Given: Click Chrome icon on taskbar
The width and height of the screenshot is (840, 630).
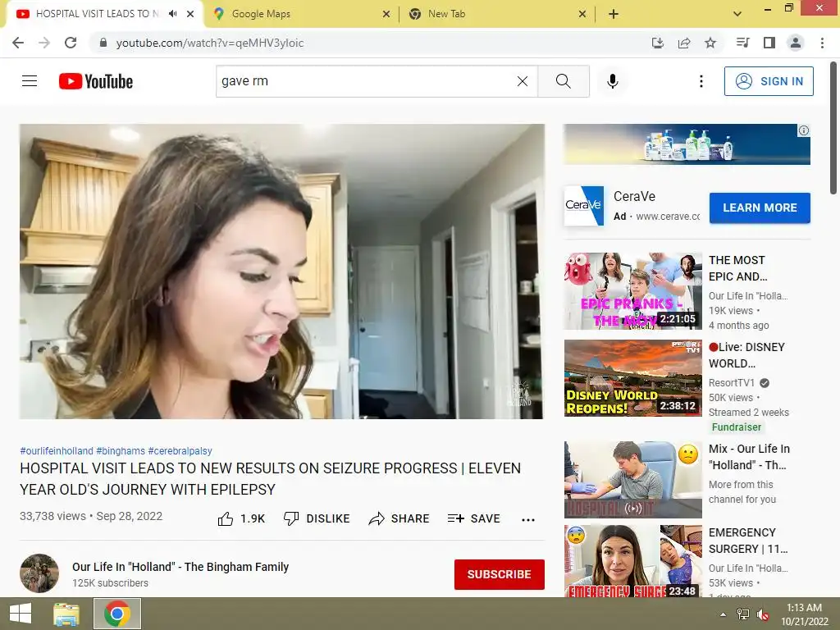Looking at the screenshot, I should point(117,614).
